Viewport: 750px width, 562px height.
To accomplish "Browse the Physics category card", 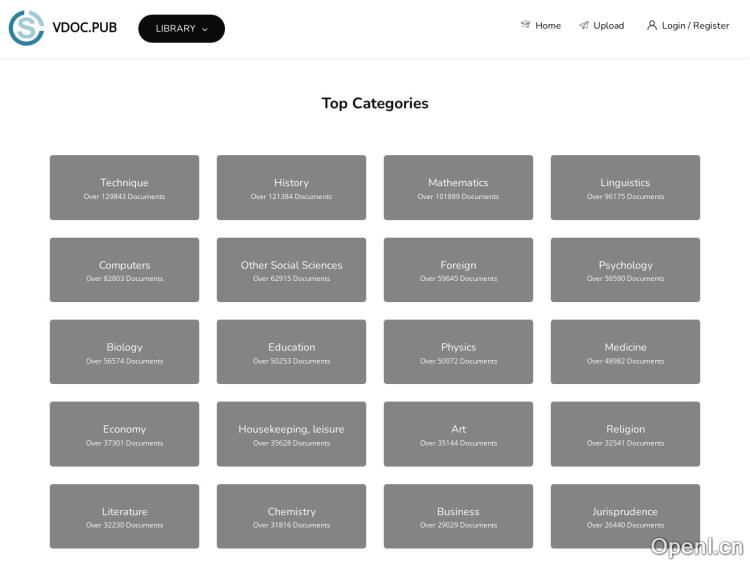I will coord(458,352).
